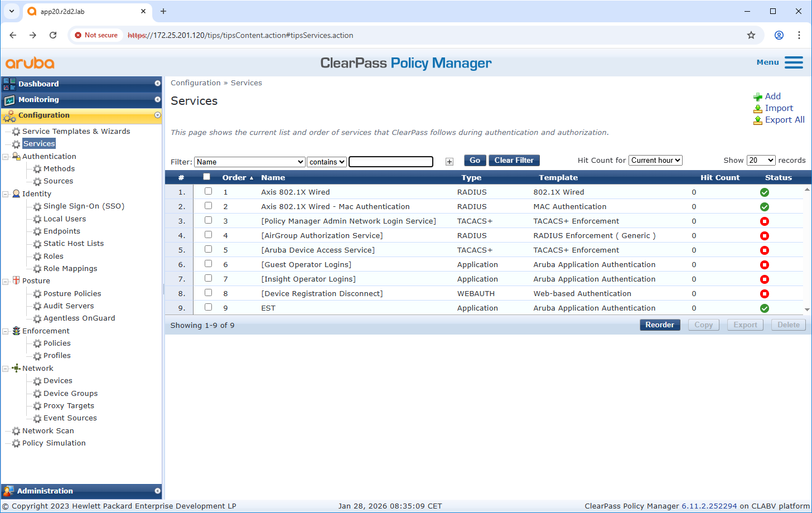Open Role Mappings in the sidebar
This screenshot has width=812, height=513.
click(x=70, y=269)
